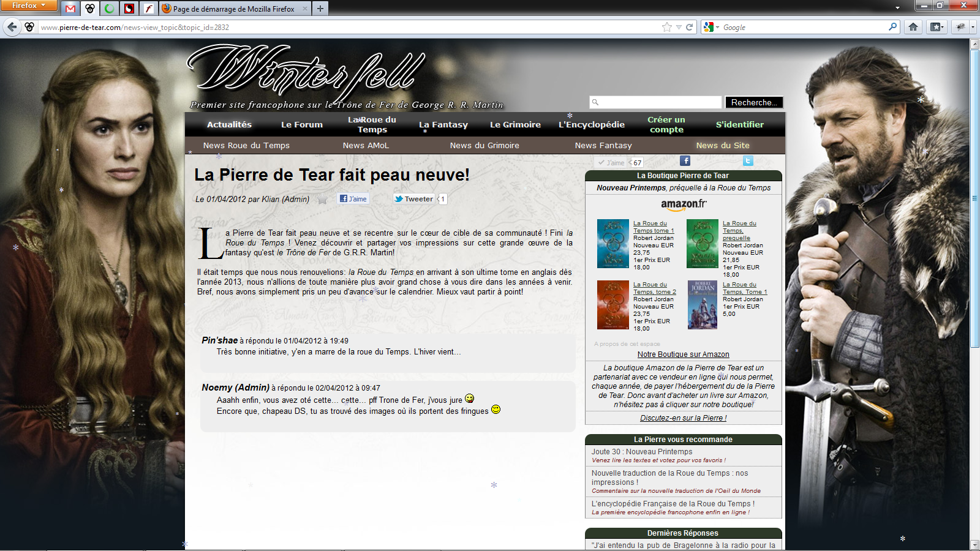The width and height of the screenshot is (980, 551).
Task: Click the amazon.fr logo
Action: (684, 204)
